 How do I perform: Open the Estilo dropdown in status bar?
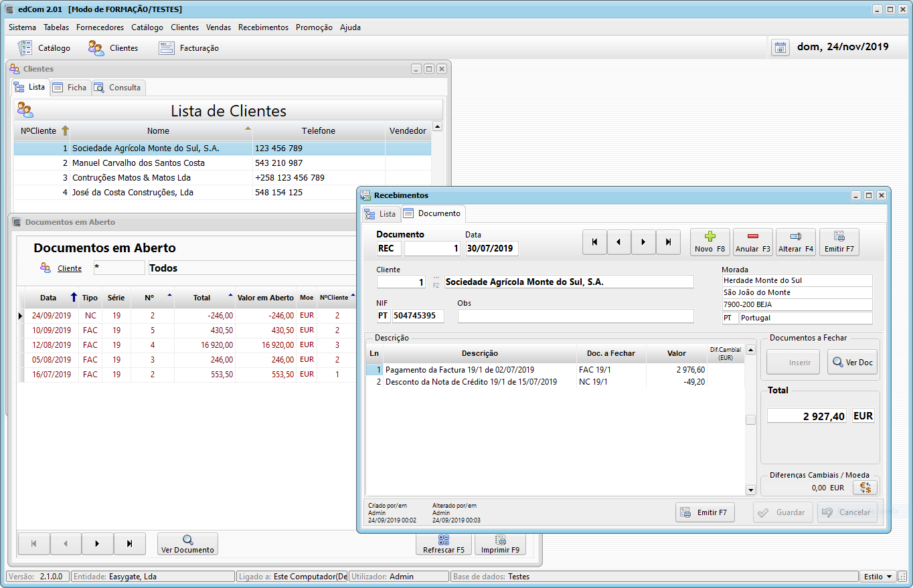(x=878, y=576)
